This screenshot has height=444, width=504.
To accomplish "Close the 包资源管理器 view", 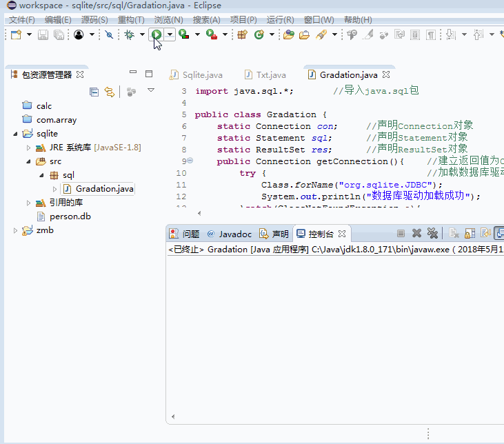I will 80,74.
